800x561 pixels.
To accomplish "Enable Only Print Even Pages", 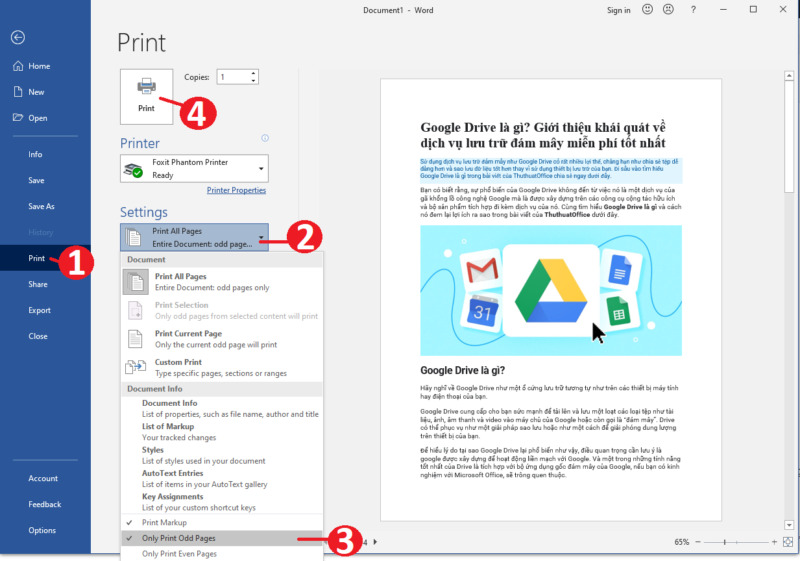I will 180,554.
